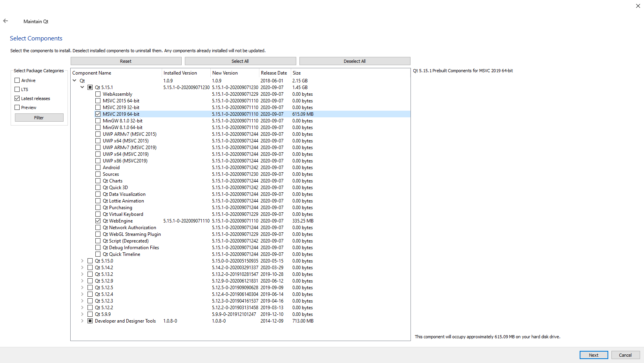Check the Qt Quick 3D component

click(x=98, y=187)
